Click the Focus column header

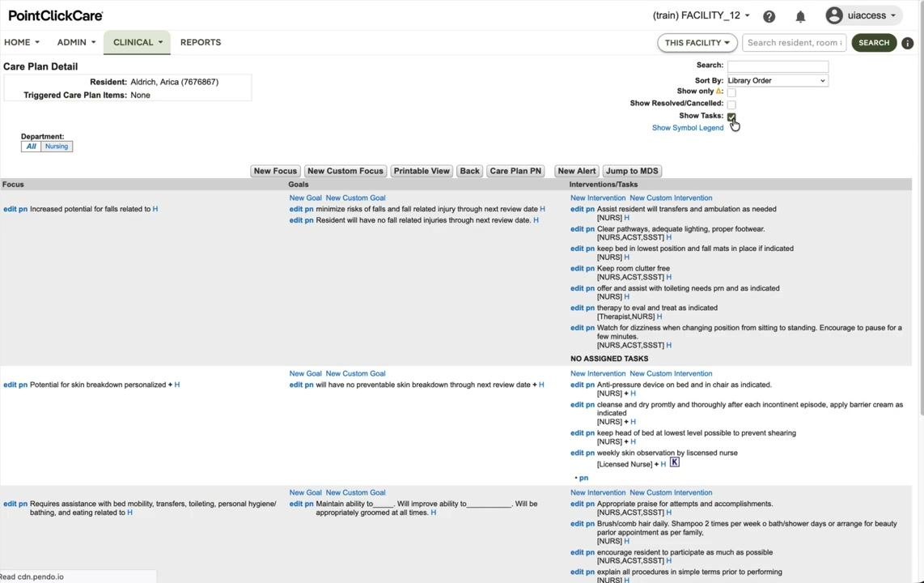pyautogui.click(x=13, y=185)
